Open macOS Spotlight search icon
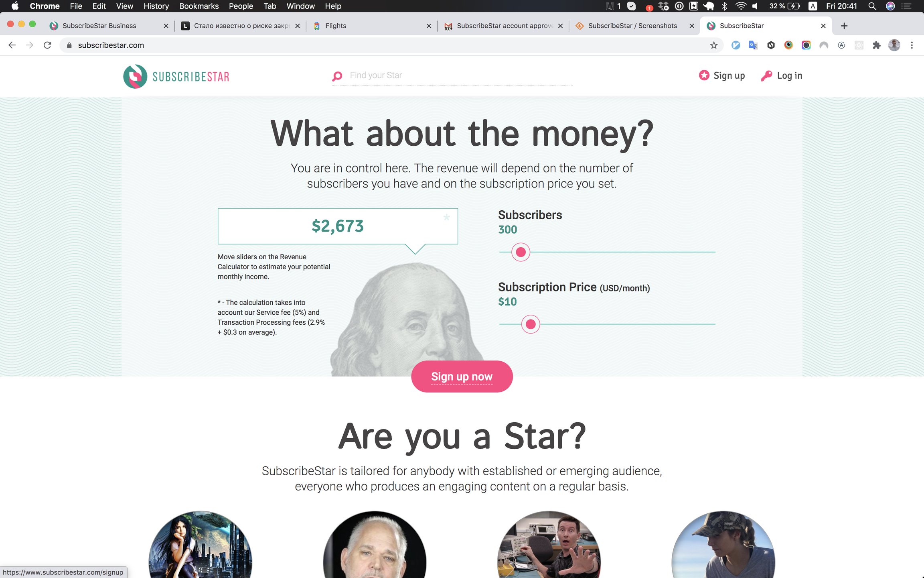Screen dimensions: 924x578 872,6
